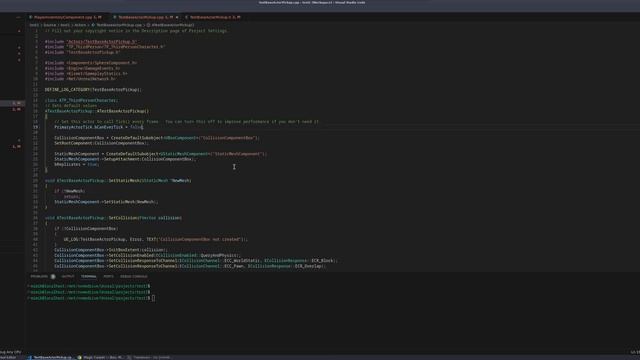Click the last terminal prompt line
This screenshot has height=360, width=640.
[x=92, y=298]
